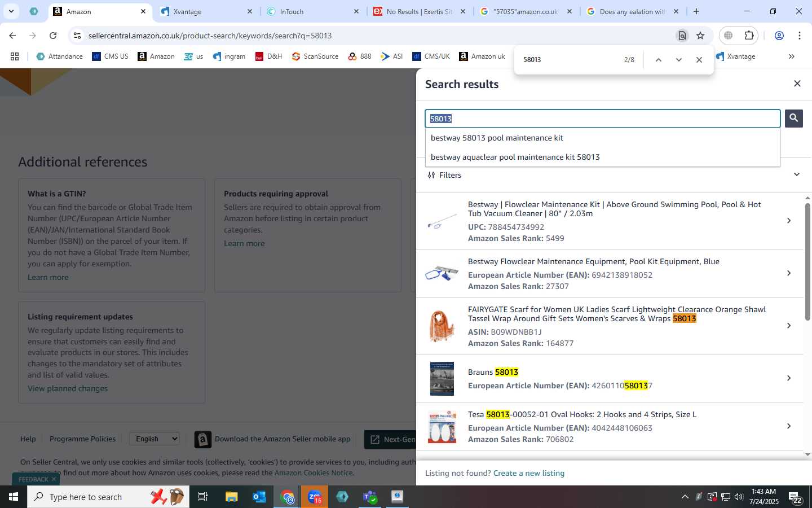Open Brauns 58013 result chevron
Screen dimensions: 812x508
click(x=788, y=378)
